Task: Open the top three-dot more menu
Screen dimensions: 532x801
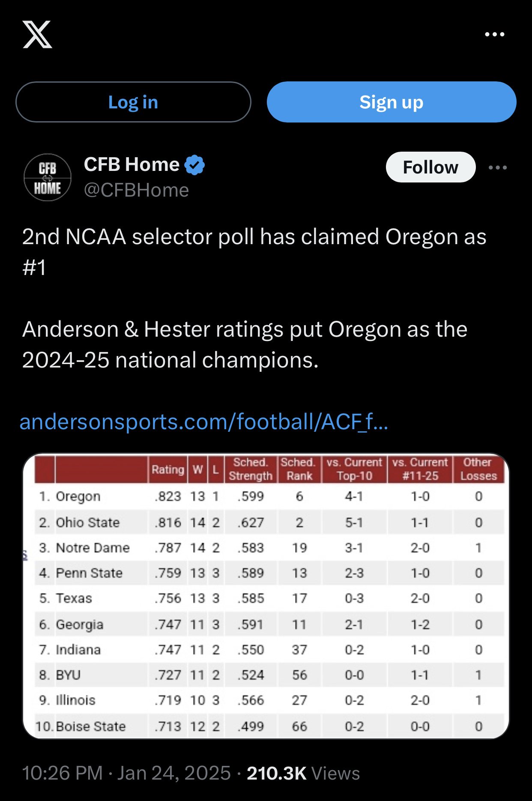Action: point(494,34)
